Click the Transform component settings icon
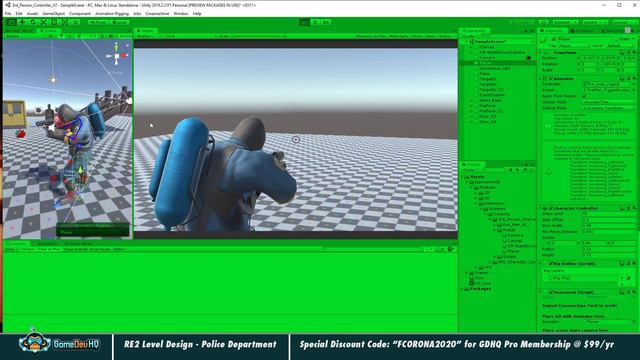 (634, 52)
